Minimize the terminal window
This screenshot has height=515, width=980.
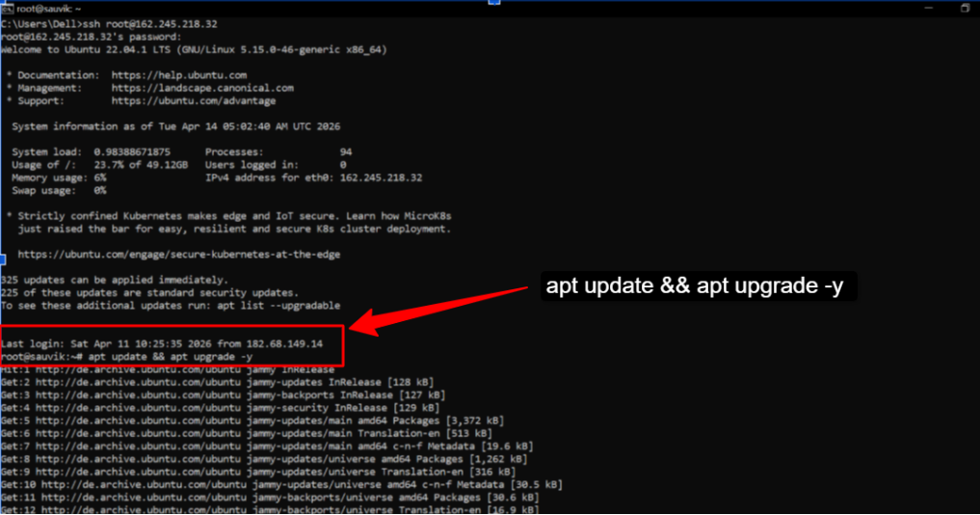(x=929, y=8)
